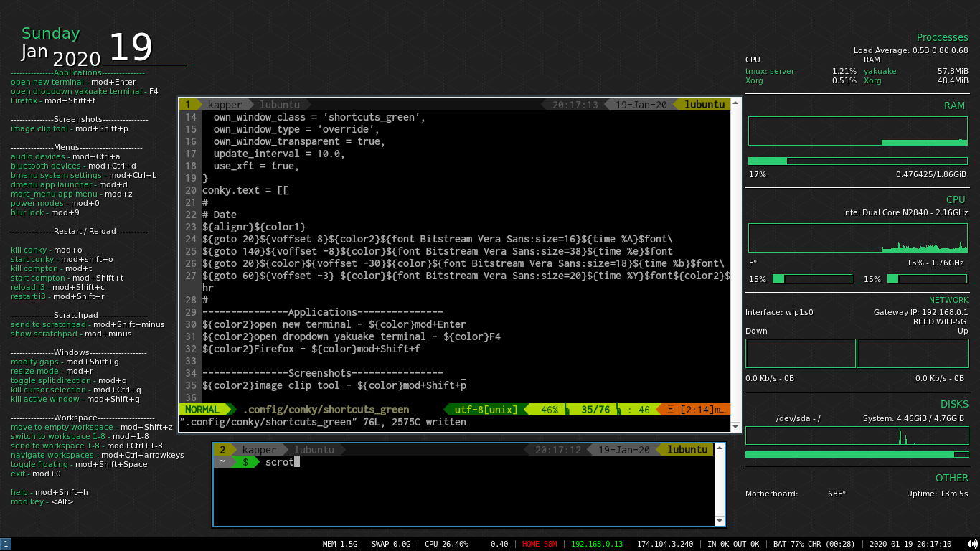Click 'Sunday' in the conky date widget
Image resolution: width=980 pixels, height=551 pixels.
[50, 33]
